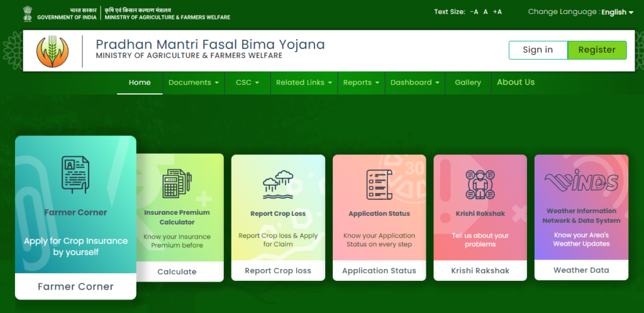Click the 'Insurance Premium Calculator' card heading

[x=177, y=217]
